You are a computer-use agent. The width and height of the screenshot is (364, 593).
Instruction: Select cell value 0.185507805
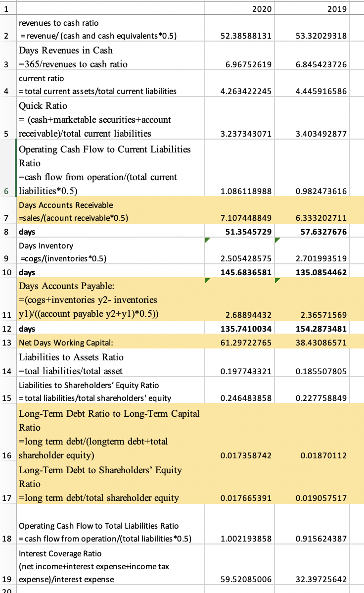[312, 363]
